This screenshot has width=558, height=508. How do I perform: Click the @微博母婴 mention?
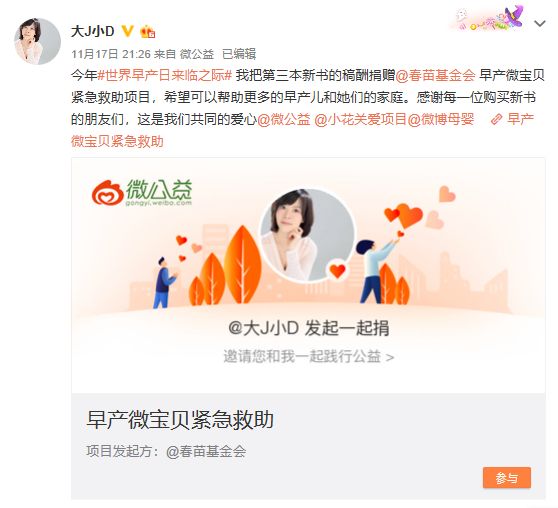pyautogui.click(x=441, y=119)
